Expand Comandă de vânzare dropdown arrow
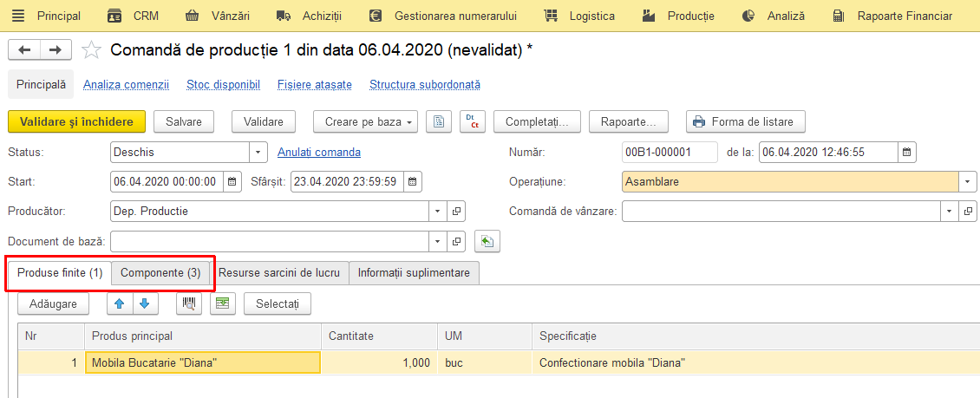The image size is (980, 398). point(950,212)
